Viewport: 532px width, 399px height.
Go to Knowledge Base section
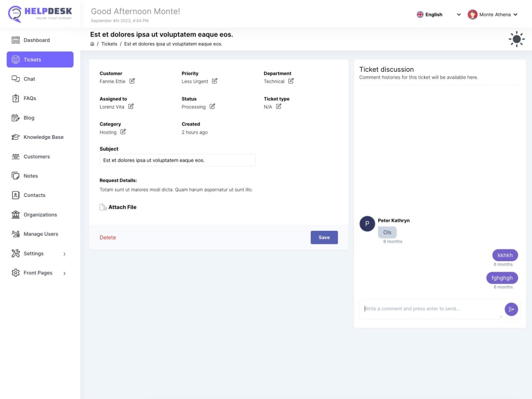(x=40, y=137)
